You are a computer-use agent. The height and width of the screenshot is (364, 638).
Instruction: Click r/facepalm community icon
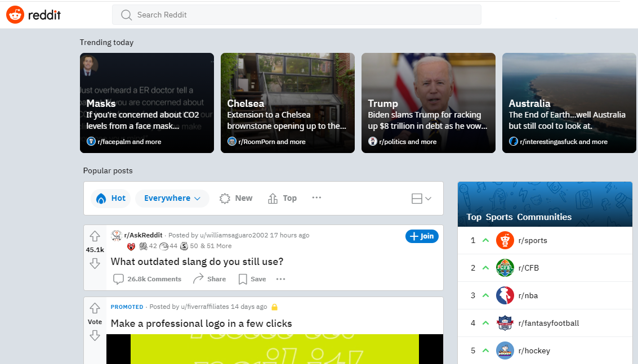point(91,141)
